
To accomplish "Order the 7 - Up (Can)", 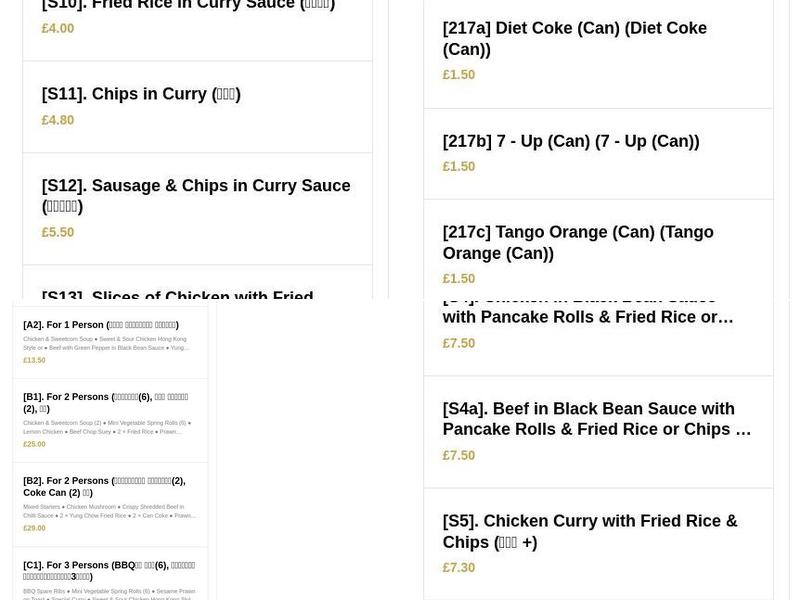I will 571,140.
